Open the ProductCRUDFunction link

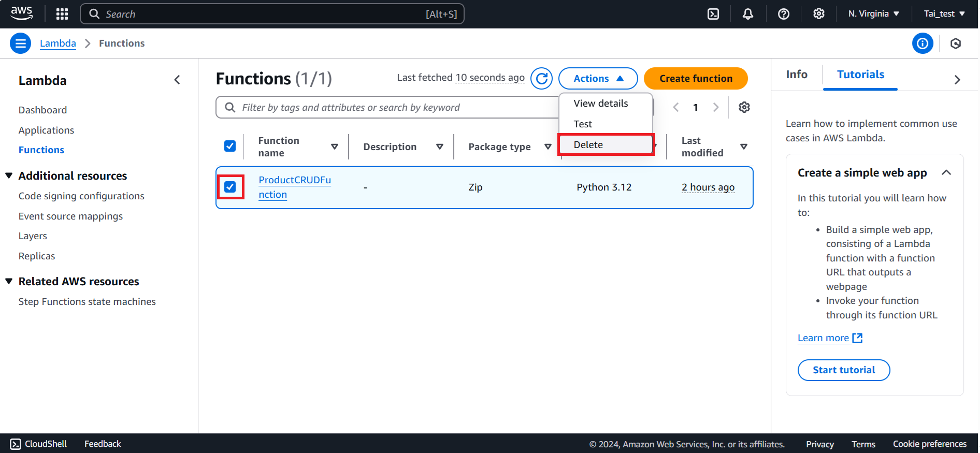(295, 187)
